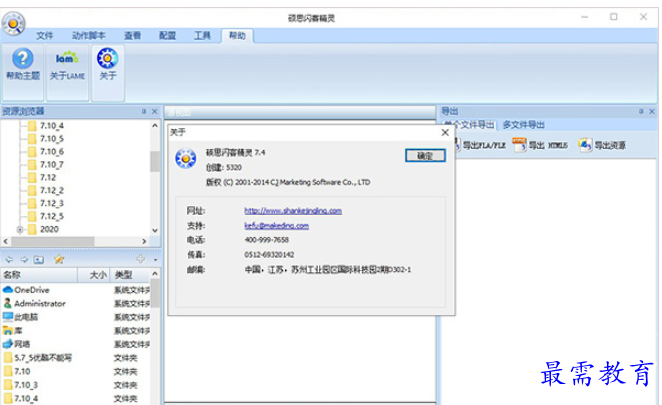Viewport: 662px width, 405px height.
Task: Click the up-folder icon in browser toolbar
Action: (x=38, y=259)
